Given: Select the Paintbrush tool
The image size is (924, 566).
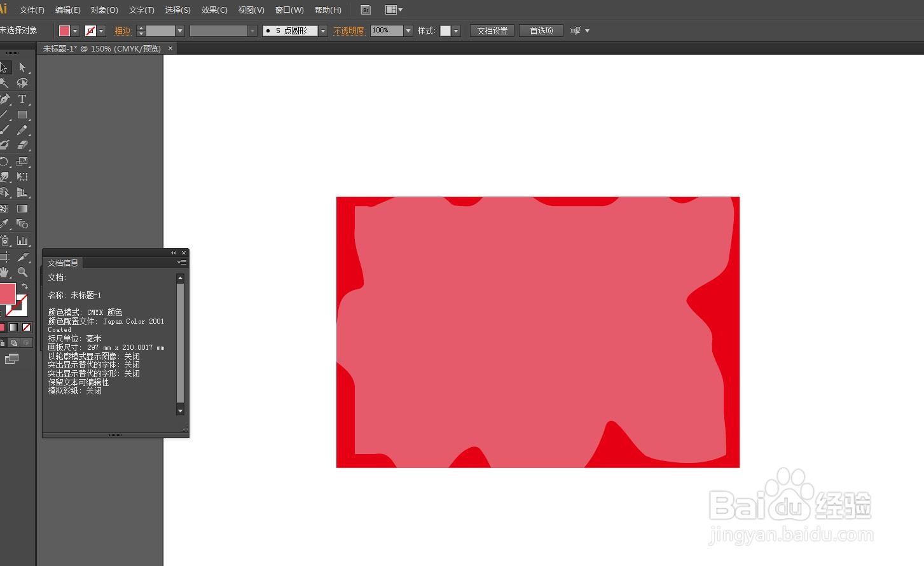Looking at the screenshot, I should 4,130.
